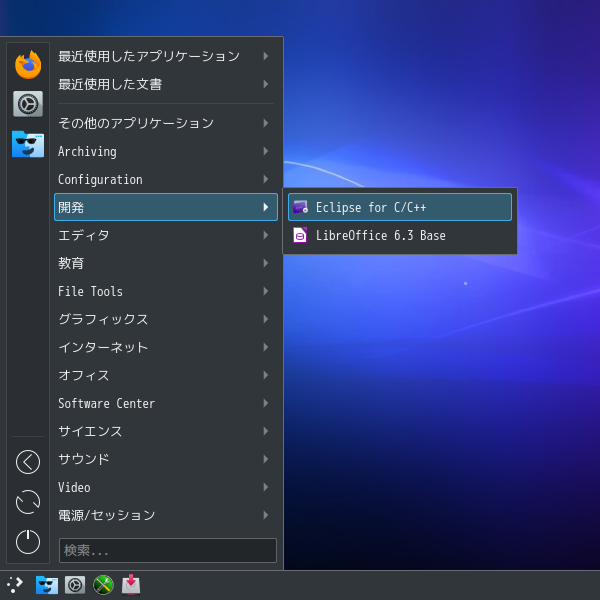Expand the arrow beside File Tools
The height and width of the screenshot is (600, 600).
click(266, 291)
